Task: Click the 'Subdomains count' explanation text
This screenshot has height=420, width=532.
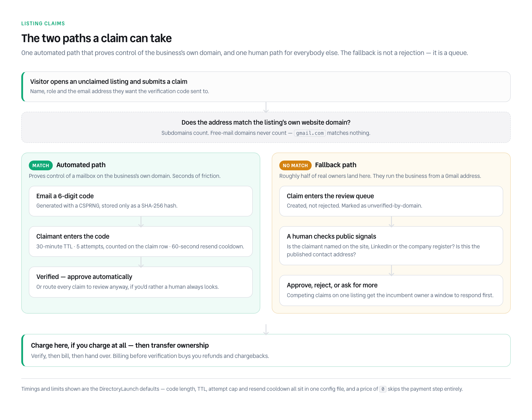Action: pyautogui.click(x=266, y=133)
